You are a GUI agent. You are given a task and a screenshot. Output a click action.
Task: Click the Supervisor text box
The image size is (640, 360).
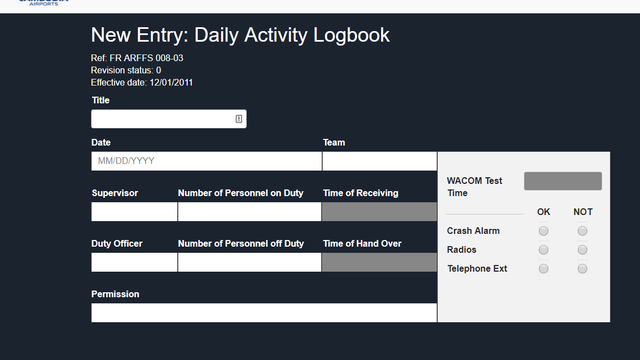pyautogui.click(x=134, y=211)
